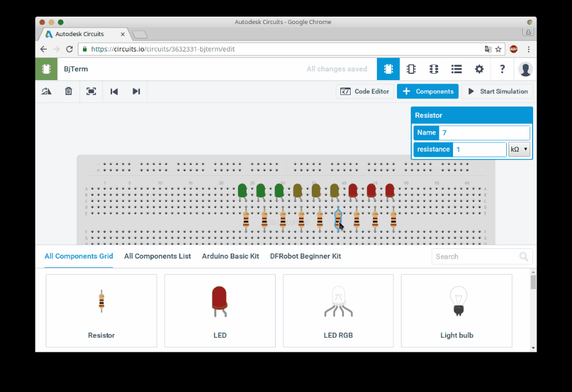
Task: Click the resistor Name field
Action: 484,133
